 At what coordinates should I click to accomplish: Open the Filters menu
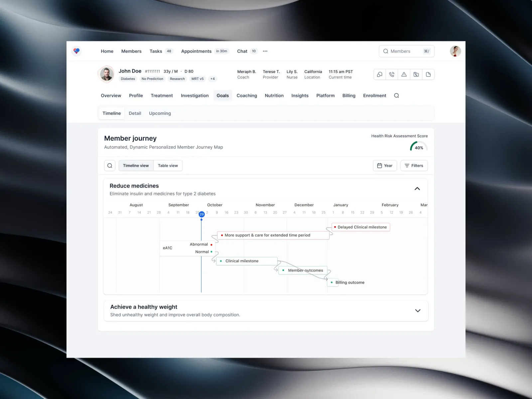[414, 166]
